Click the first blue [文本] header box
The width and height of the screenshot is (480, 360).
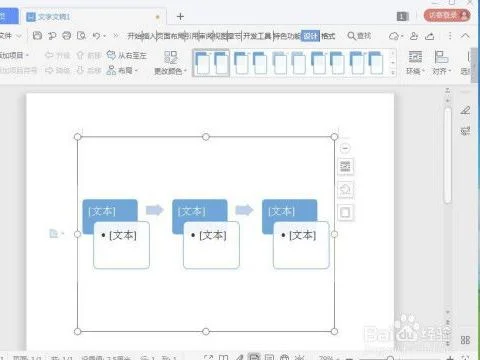click(x=110, y=210)
